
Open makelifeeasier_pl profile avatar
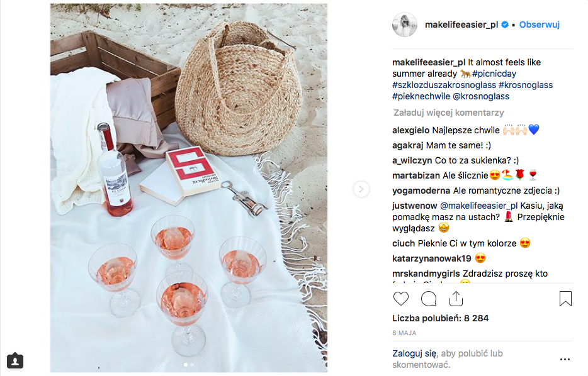pyautogui.click(x=405, y=25)
